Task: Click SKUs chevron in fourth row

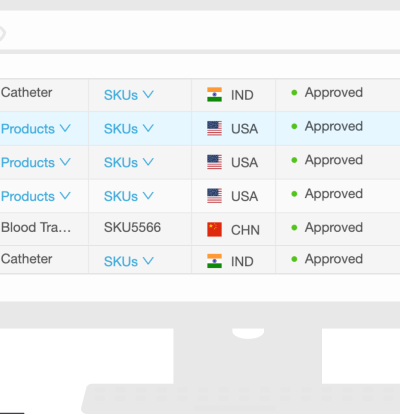Action: (148, 196)
